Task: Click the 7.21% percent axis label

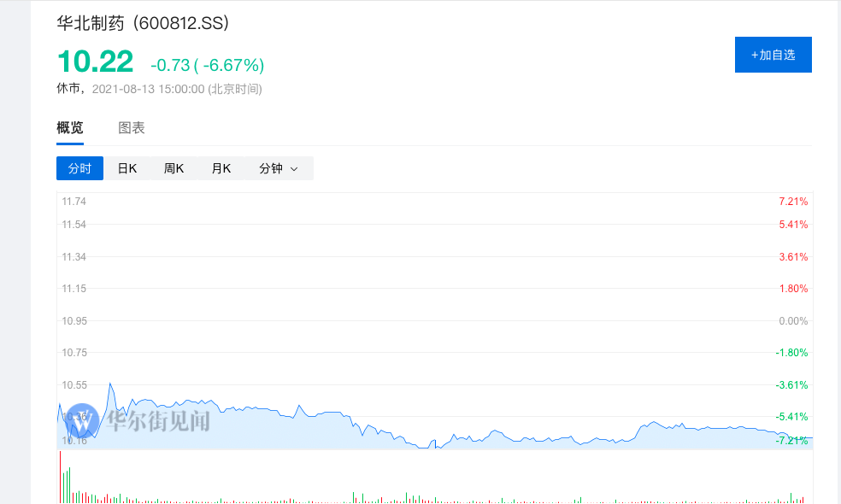Action: pyautogui.click(x=793, y=202)
